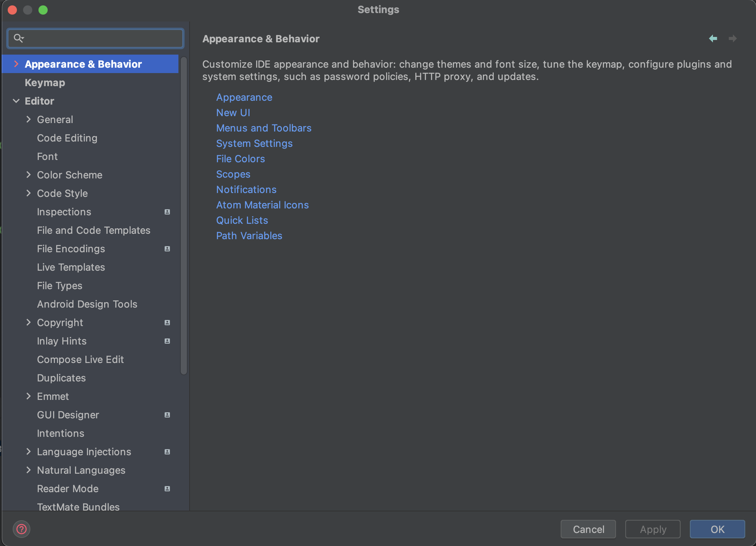The width and height of the screenshot is (756, 546).
Task: Open the Atom Material Icons link
Action: click(x=262, y=205)
